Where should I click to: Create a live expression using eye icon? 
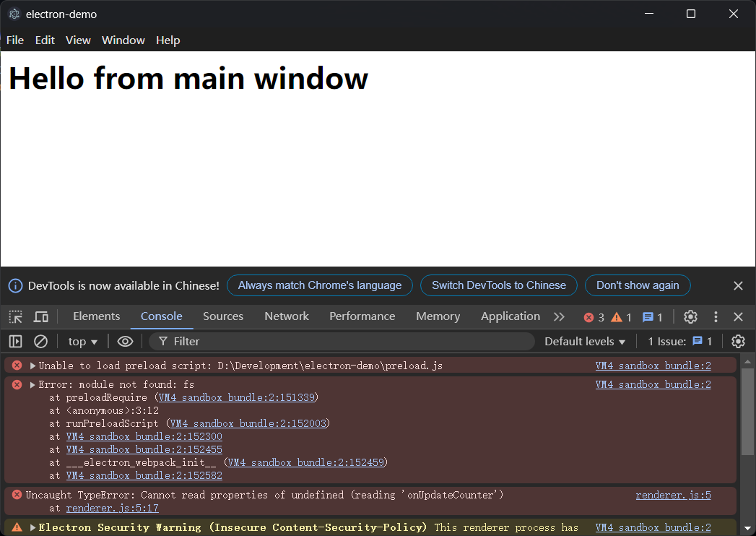(126, 342)
